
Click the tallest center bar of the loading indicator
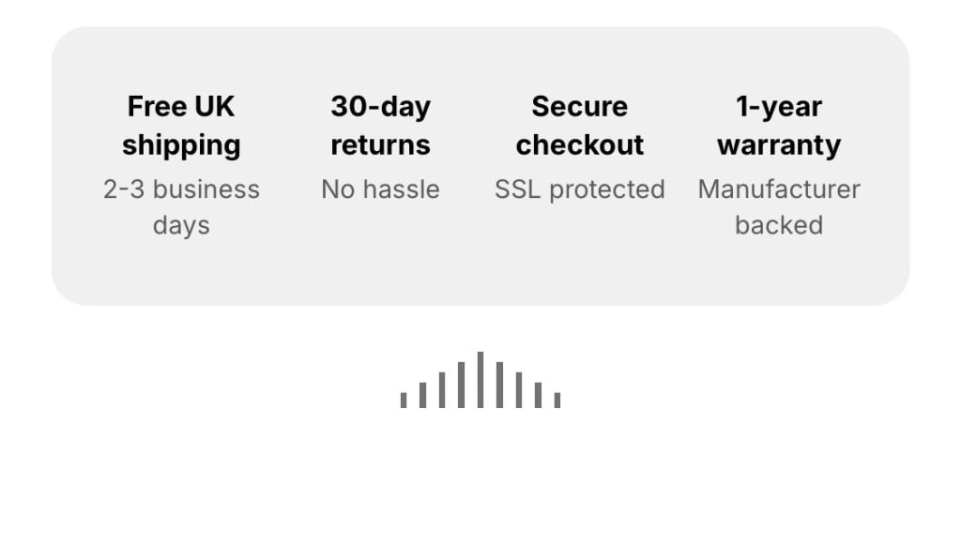click(480, 379)
